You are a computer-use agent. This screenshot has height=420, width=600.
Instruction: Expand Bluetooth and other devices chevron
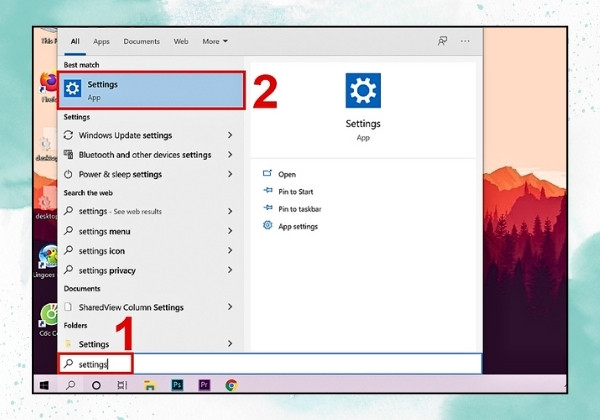coord(230,155)
